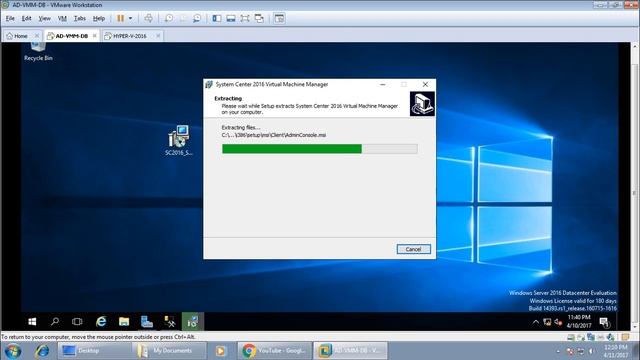Open Task View in guest taskbar

[77, 322]
